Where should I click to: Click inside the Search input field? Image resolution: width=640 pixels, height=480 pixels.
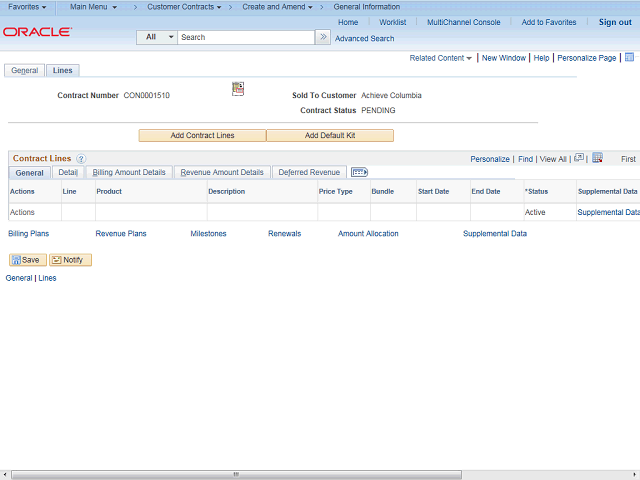coord(246,37)
